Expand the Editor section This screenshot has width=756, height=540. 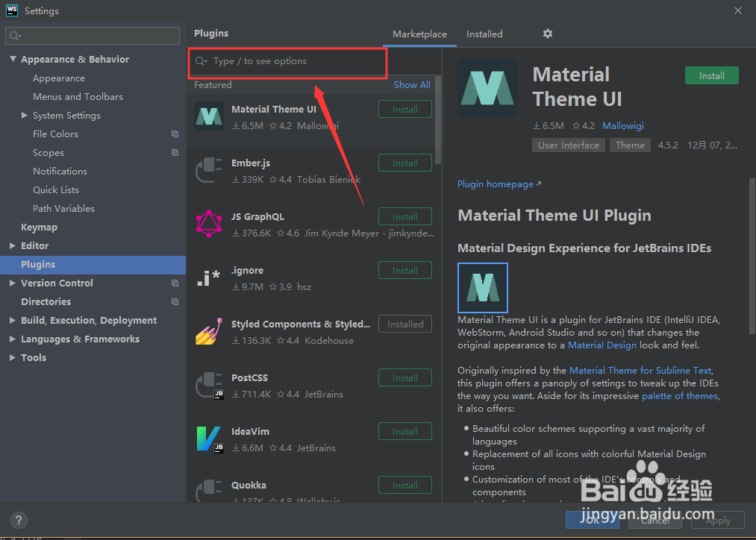click(13, 245)
